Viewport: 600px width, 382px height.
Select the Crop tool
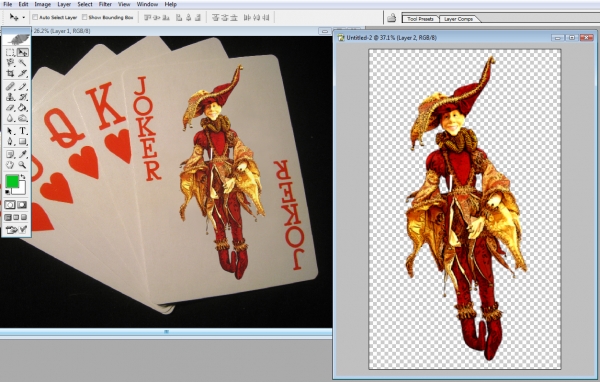[x=10, y=73]
